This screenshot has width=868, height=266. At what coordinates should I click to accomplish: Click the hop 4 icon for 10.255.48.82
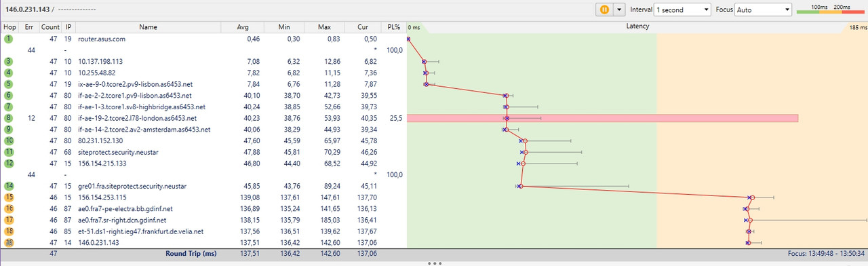[x=9, y=73]
